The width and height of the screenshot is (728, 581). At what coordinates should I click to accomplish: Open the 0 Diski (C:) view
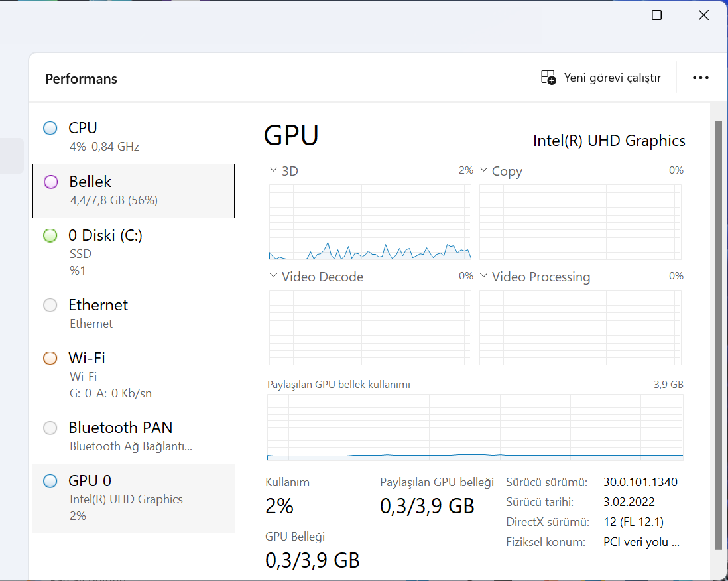[133, 252]
